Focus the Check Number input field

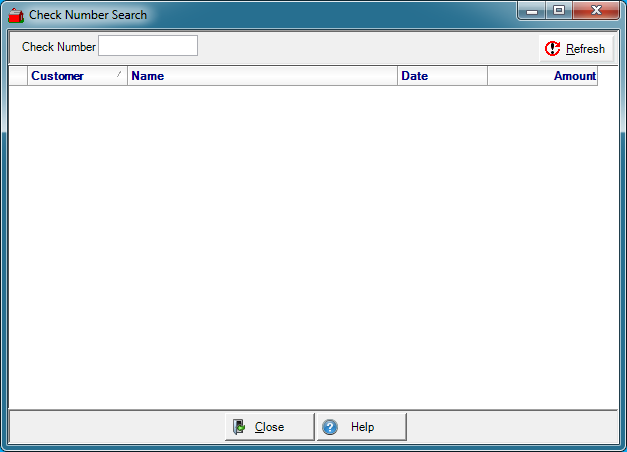coord(148,46)
